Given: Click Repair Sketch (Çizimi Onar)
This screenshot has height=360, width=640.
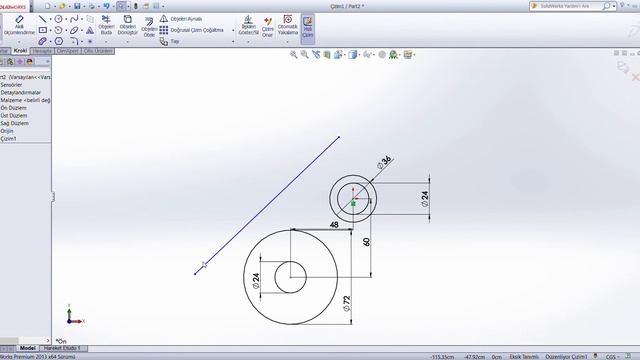Looking at the screenshot, I should pos(267,27).
